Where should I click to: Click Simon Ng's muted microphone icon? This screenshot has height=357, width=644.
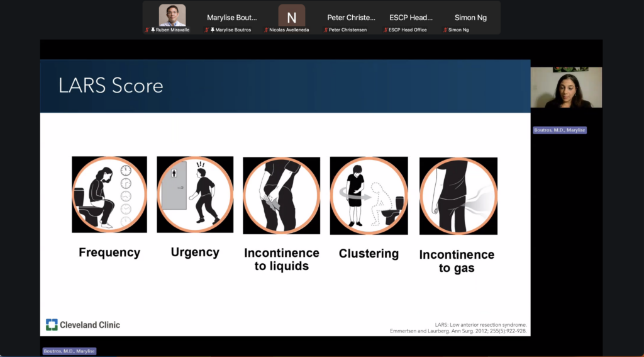445,30
